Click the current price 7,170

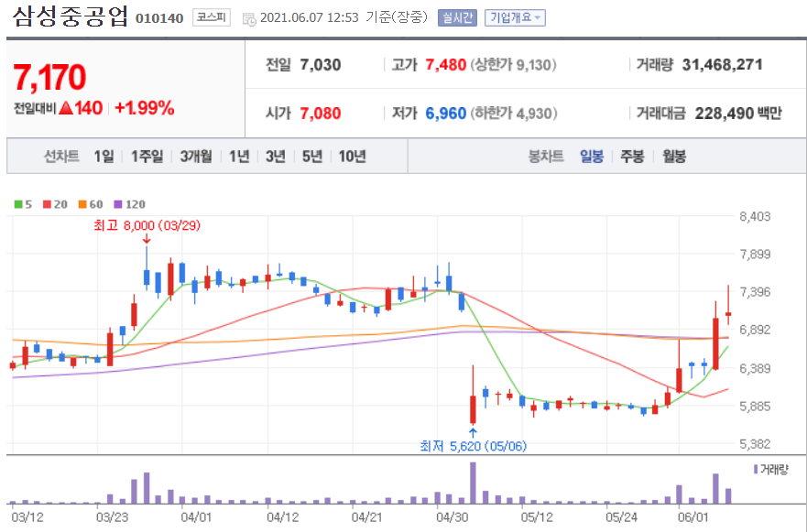49,77
